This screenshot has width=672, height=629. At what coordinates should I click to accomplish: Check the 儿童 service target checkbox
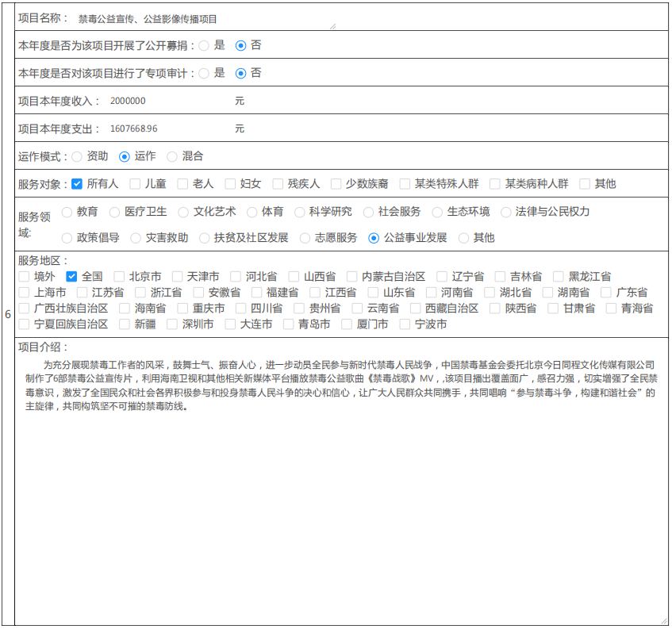135,184
